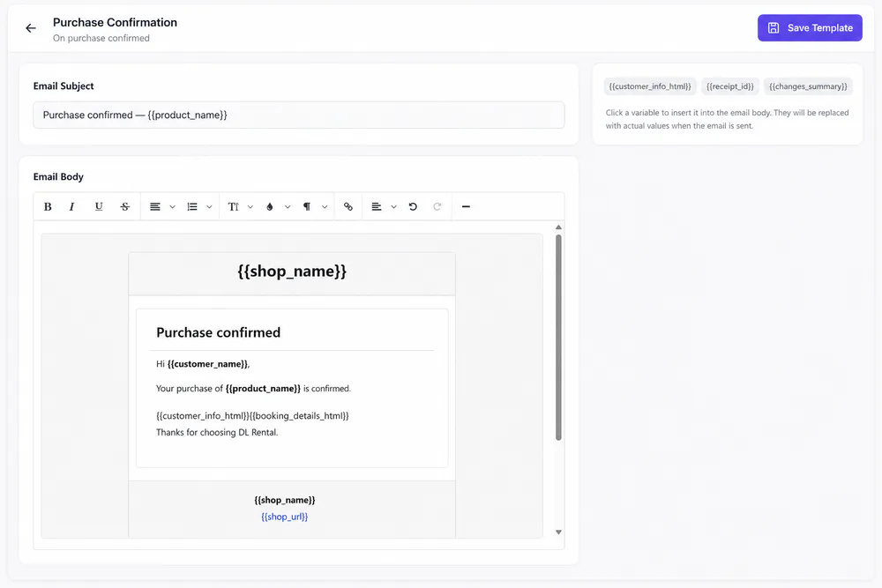Screen dimensions: 882x588
Task: Open the font size dropdown chevron
Action: [250, 207]
